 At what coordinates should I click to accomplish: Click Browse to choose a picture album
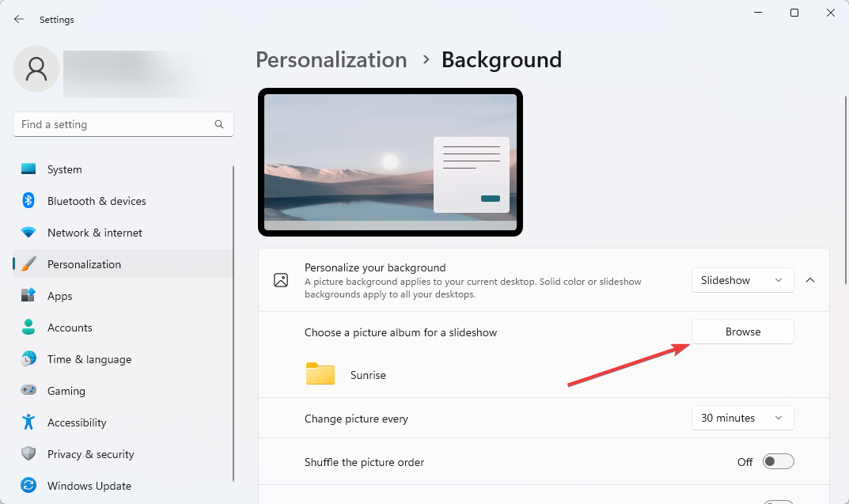[x=742, y=332]
